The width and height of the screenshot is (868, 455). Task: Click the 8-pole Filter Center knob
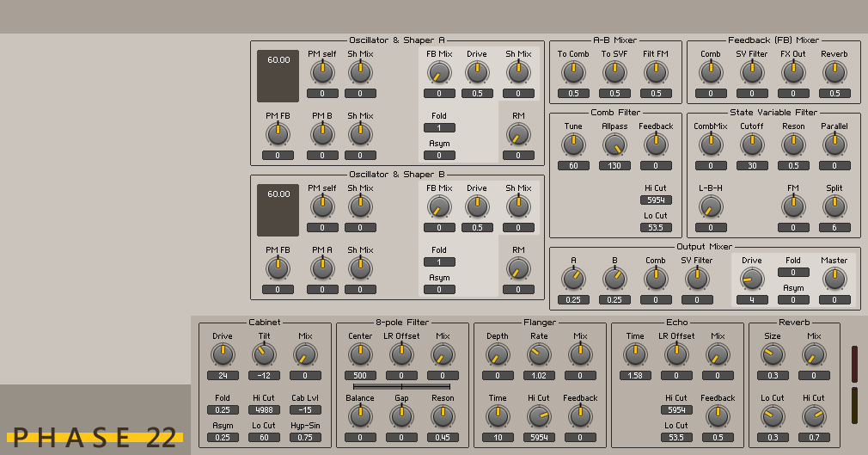[x=360, y=354]
